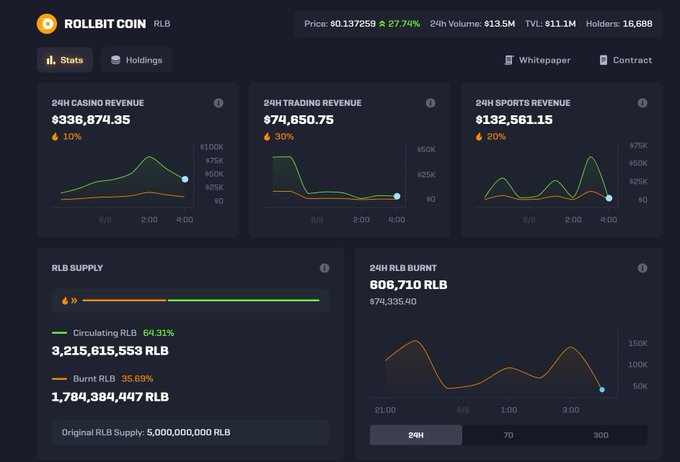Click the 150K axis label on burnt chart

(x=638, y=343)
